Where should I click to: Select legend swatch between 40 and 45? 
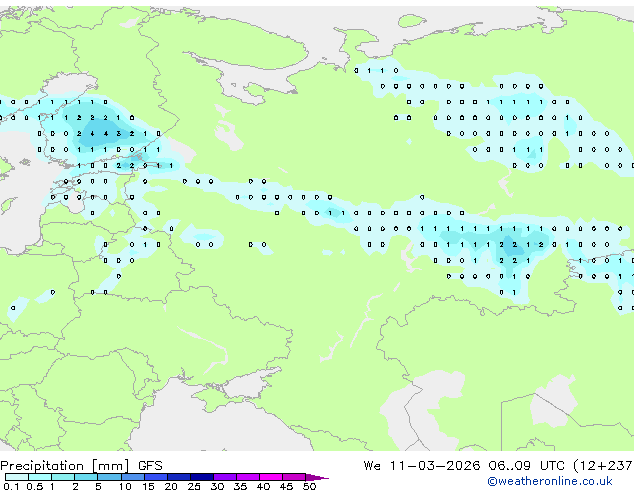click(x=271, y=477)
